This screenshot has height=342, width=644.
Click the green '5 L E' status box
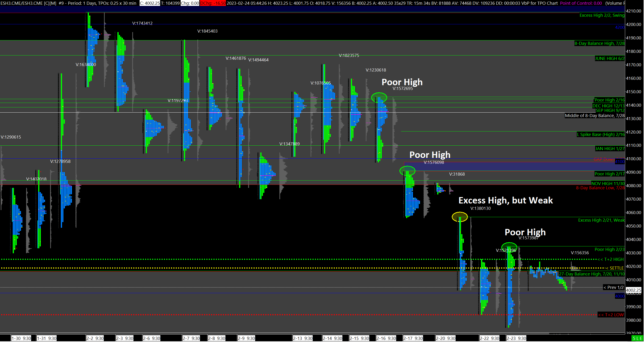[x=637, y=338]
